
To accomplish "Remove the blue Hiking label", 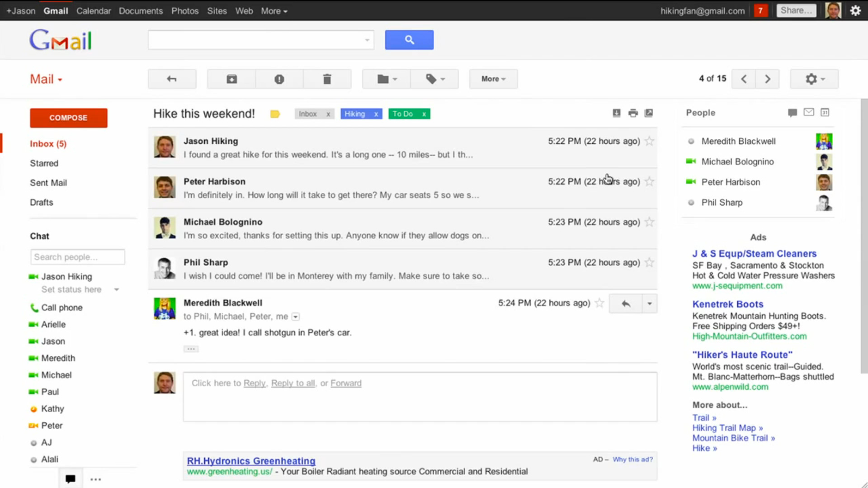I will point(376,114).
